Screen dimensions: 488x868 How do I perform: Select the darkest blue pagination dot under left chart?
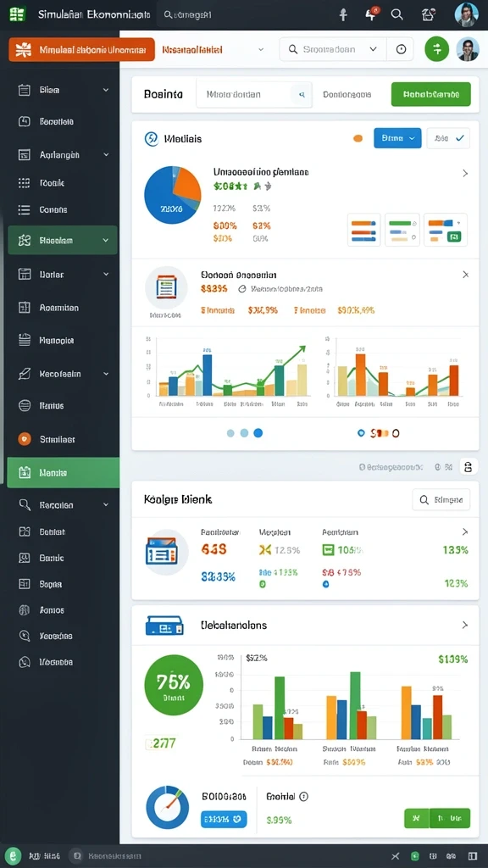[x=258, y=433]
